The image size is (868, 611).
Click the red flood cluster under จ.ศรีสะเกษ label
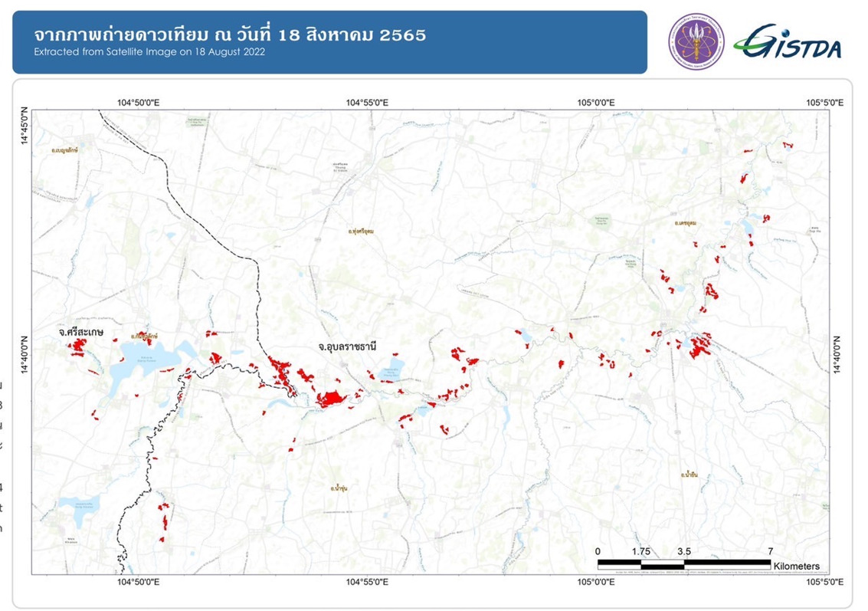click(77, 347)
